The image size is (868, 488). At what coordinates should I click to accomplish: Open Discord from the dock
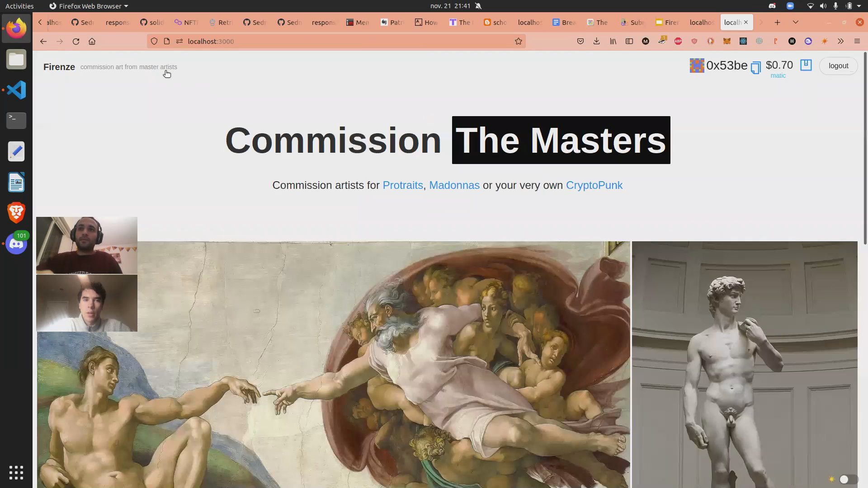pyautogui.click(x=16, y=244)
